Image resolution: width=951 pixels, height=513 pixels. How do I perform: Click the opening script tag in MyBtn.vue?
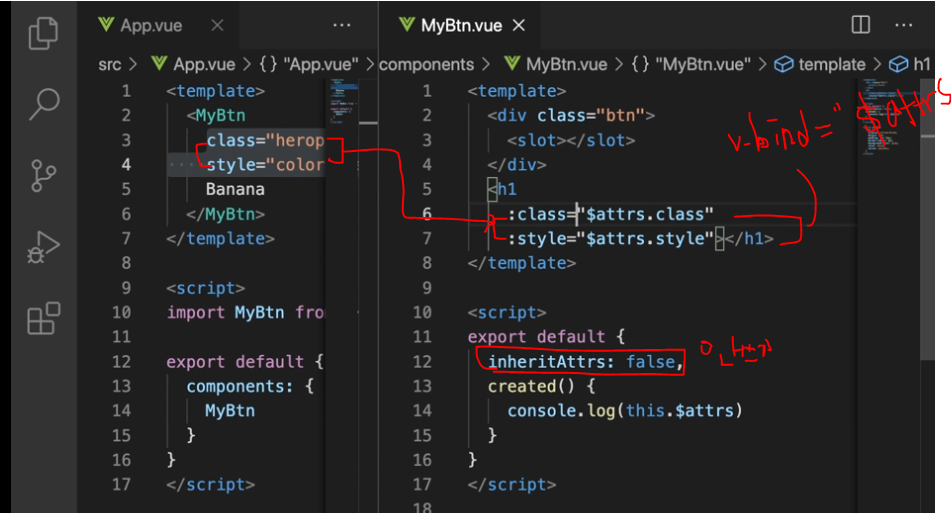click(507, 312)
